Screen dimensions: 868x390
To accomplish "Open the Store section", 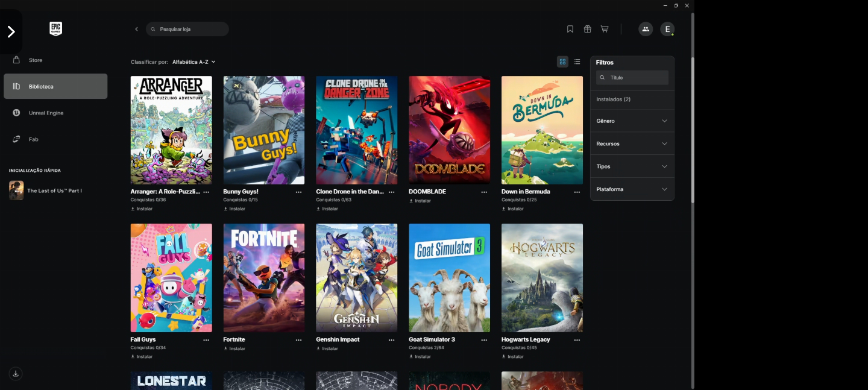I will click(55, 60).
